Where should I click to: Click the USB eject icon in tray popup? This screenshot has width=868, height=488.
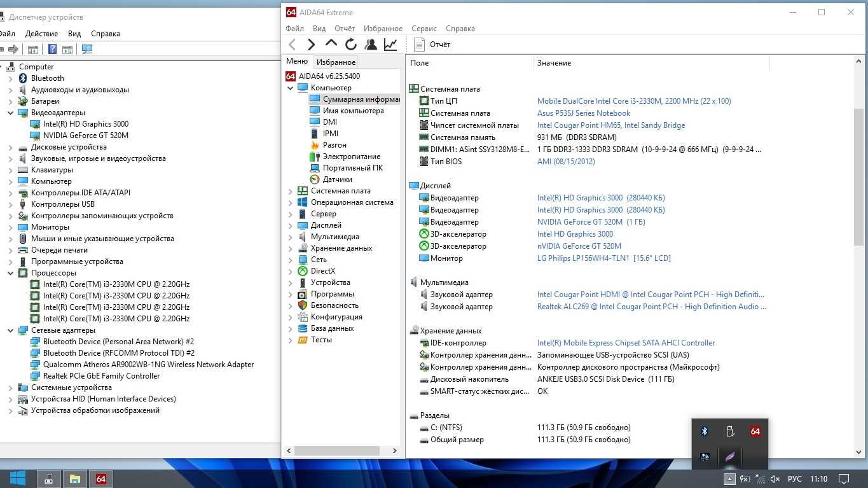coord(730,431)
